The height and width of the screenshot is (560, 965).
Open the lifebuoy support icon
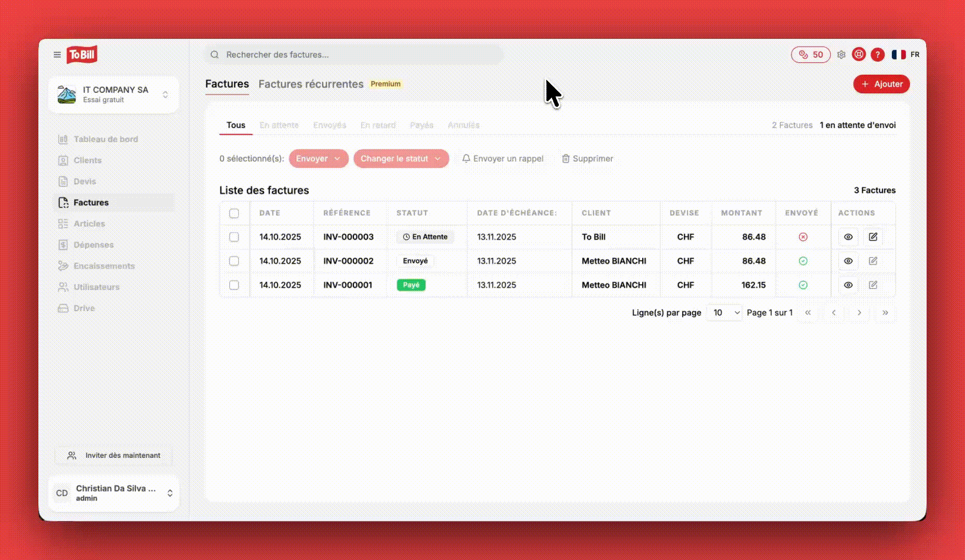click(859, 54)
